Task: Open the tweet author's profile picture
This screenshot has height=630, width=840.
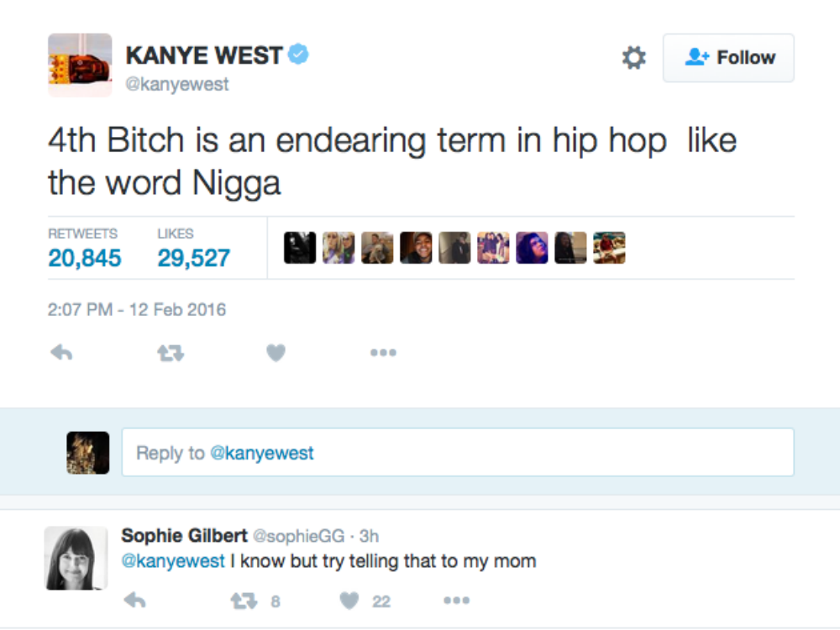Action: (80, 66)
